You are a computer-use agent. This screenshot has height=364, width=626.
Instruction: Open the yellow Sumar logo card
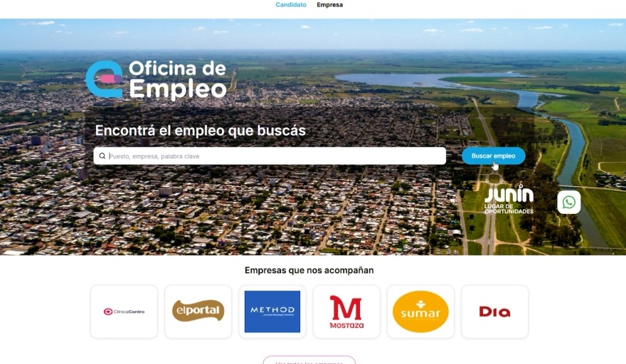pyautogui.click(x=420, y=311)
